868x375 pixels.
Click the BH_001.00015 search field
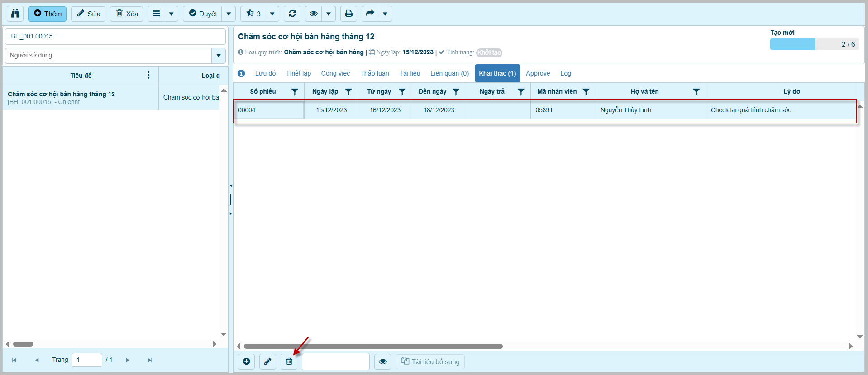(115, 36)
